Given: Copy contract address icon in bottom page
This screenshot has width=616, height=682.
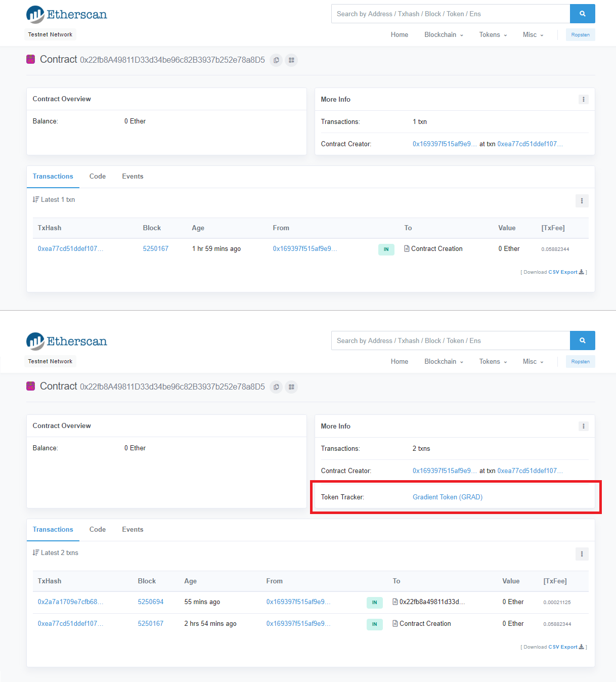Looking at the screenshot, I should 276,387.
